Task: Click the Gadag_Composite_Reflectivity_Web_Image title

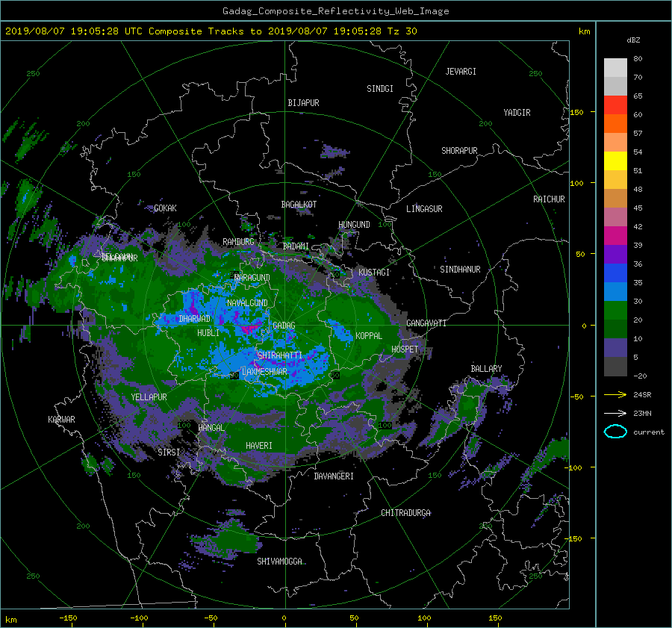Action: click(x=335, y=11)
